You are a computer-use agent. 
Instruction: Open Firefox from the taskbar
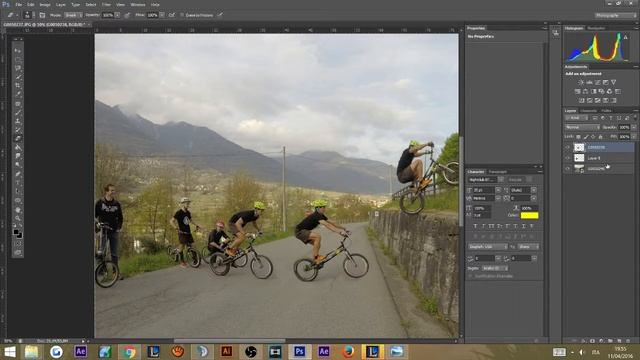[348, 351]
